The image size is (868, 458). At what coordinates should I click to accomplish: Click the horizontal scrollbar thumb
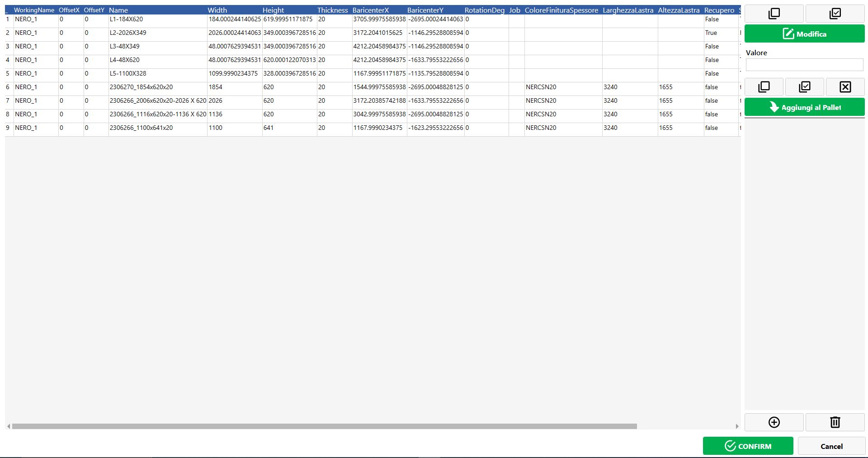tap(324, 426)
